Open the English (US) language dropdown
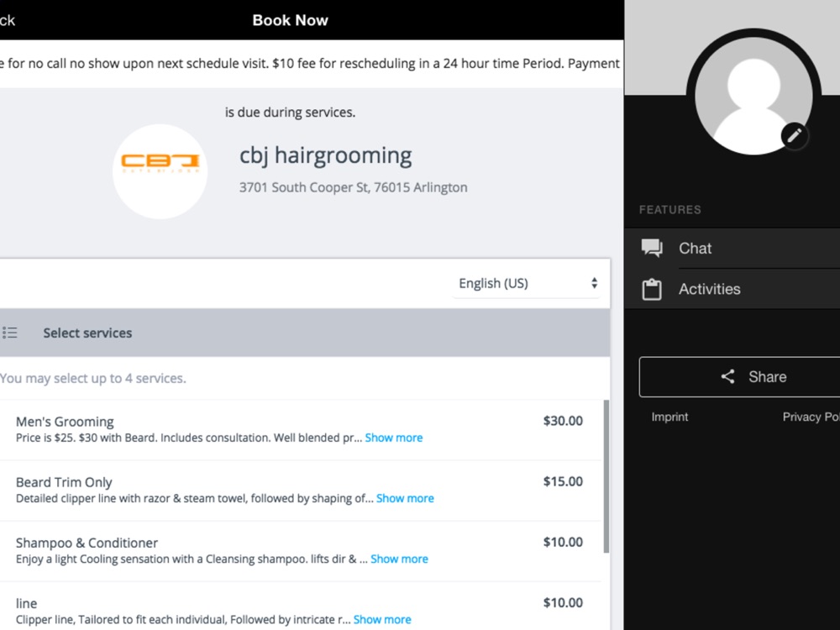Viewport: 840px width, 630px height. (527, 283)
